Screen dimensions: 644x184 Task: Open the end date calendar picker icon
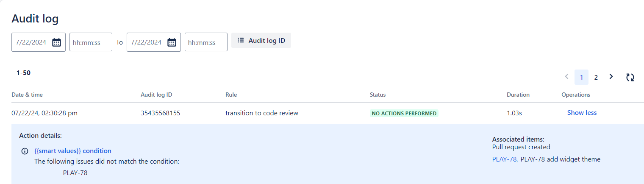coord(172,42)
